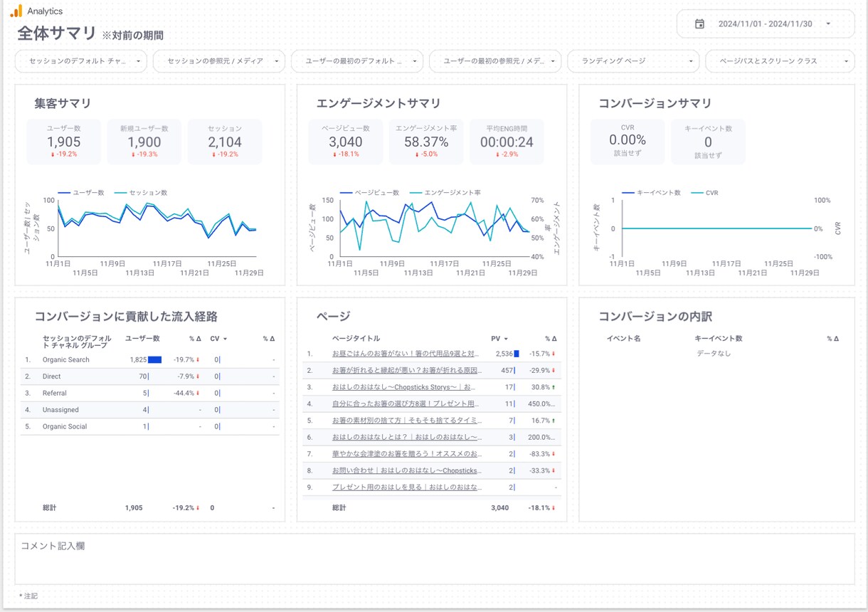The width and height of the screenshot is (868, 612).
Task: Open link おはしのおはなしとは？
Action: click(407, 437)
